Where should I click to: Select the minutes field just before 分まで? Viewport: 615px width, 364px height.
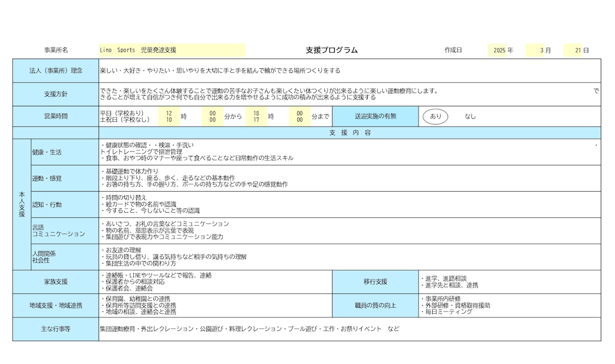(x=300, y=117)
